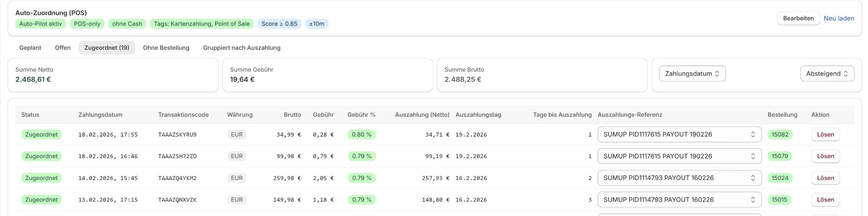Open order badge 15015
The height and width of the screenshot is (216, 868).
point(779,200)
